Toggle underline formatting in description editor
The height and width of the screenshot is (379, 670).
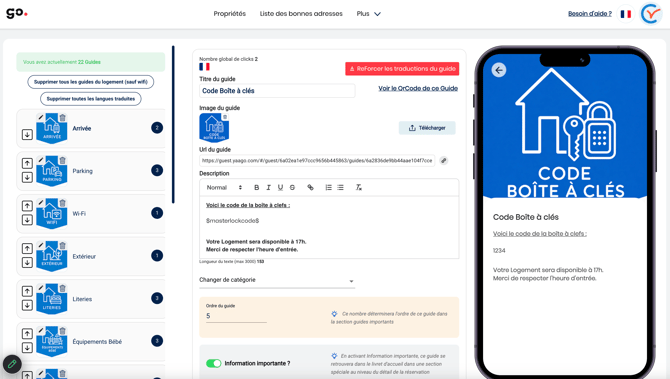pyautogui.click(x=280, y=188)
